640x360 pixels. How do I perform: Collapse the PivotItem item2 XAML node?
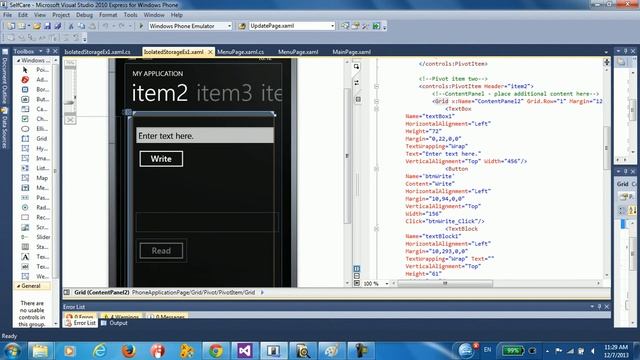tap(376, 86)
